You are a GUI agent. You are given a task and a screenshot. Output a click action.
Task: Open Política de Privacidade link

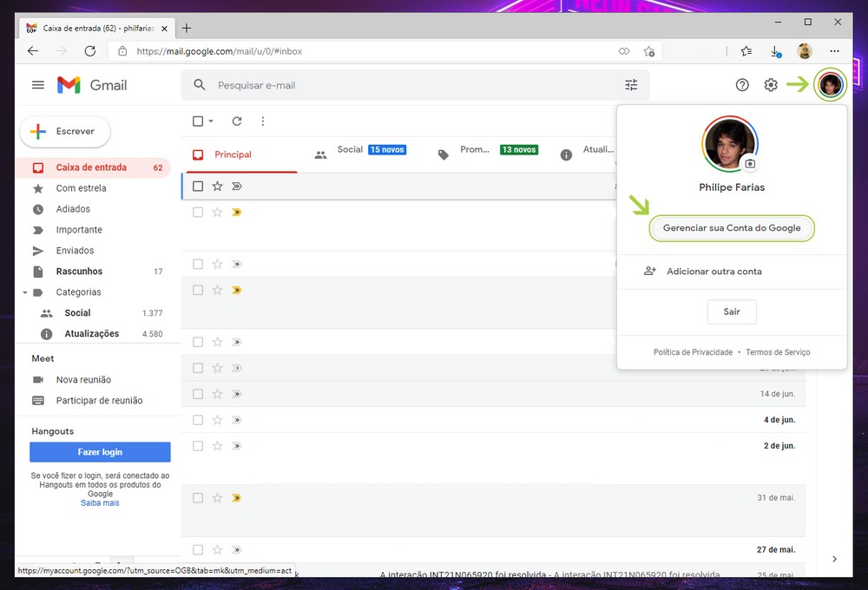tap(693, 352)
